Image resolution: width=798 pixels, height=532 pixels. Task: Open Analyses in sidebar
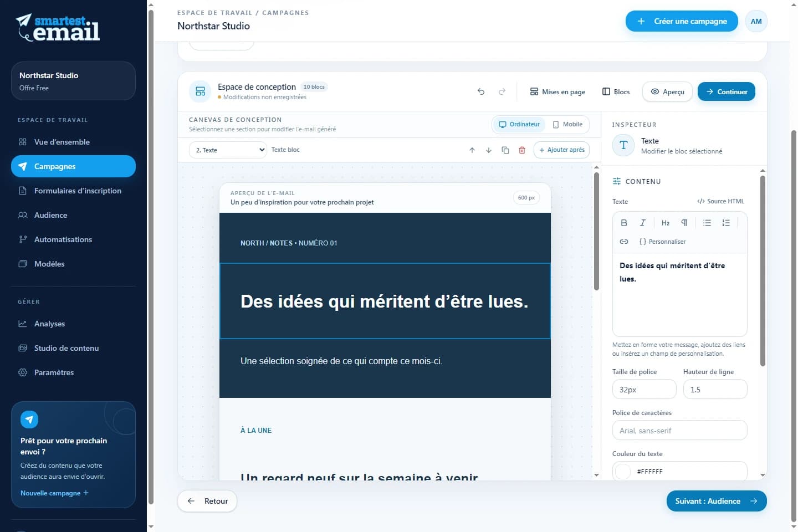pyautogui.click(x=73, y=324)
